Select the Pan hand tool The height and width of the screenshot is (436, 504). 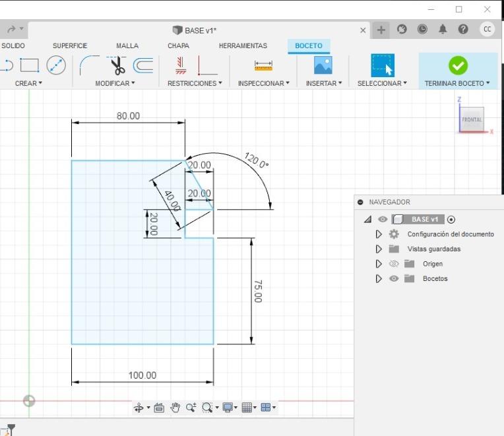coord(175,408)
